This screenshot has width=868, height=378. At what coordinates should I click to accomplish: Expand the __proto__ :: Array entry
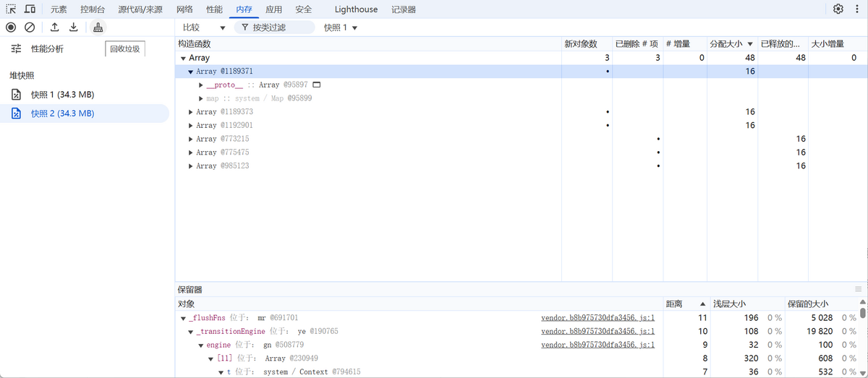pos(201,85)
